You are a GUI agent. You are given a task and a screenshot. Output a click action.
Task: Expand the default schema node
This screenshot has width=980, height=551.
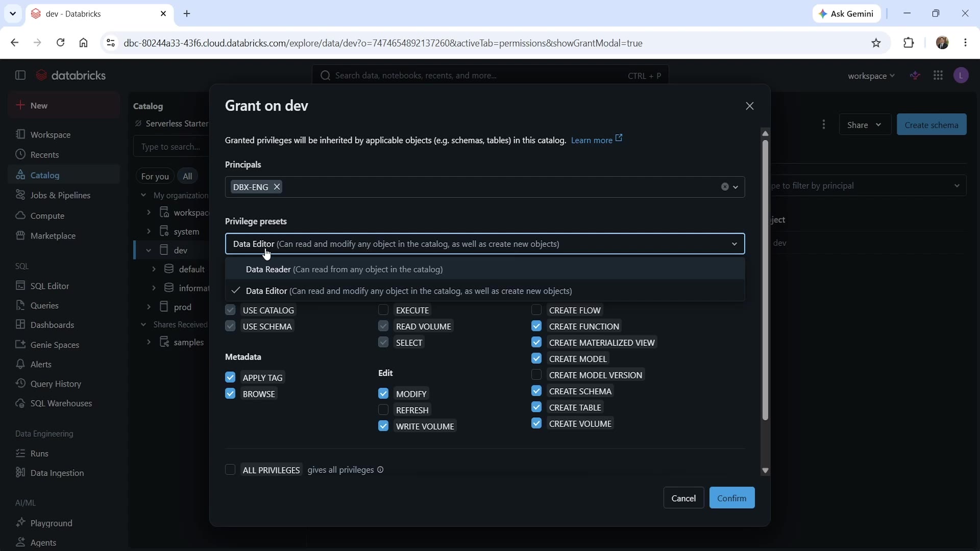pos(154,269)
